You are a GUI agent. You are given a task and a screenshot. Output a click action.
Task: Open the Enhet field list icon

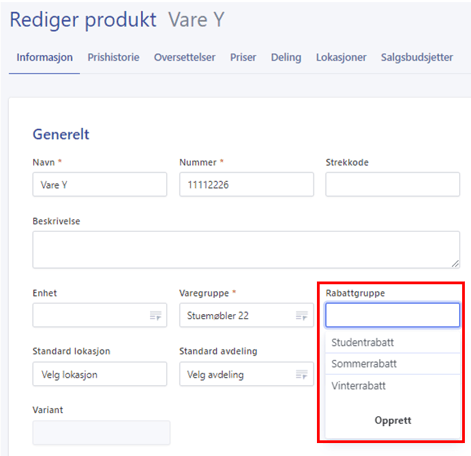pyautogui.click(x=155, y=315)
